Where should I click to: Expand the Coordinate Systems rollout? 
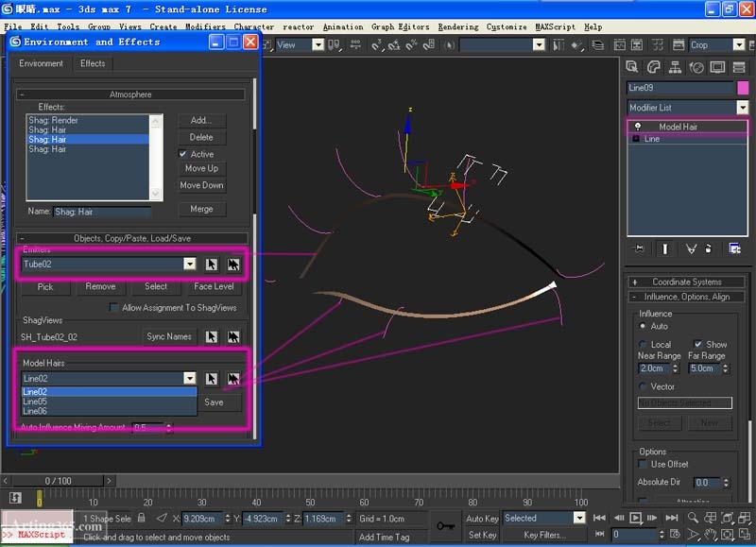pyautogui.click(x=686, y=282)
